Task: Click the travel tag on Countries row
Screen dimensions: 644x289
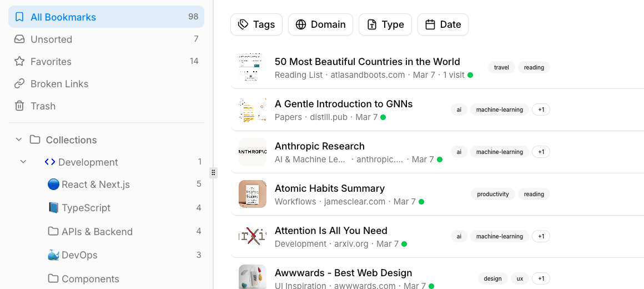Action: (501, 67)
